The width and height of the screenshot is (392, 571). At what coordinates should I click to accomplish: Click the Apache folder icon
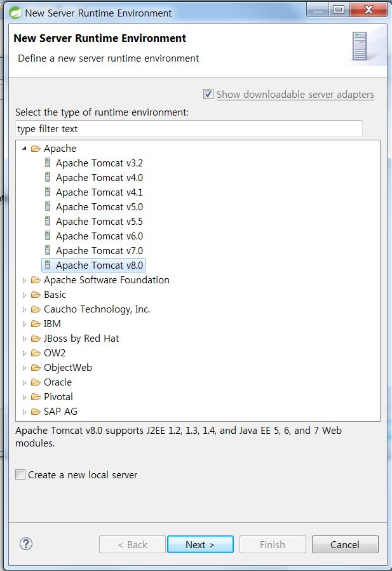pos(36,148)
